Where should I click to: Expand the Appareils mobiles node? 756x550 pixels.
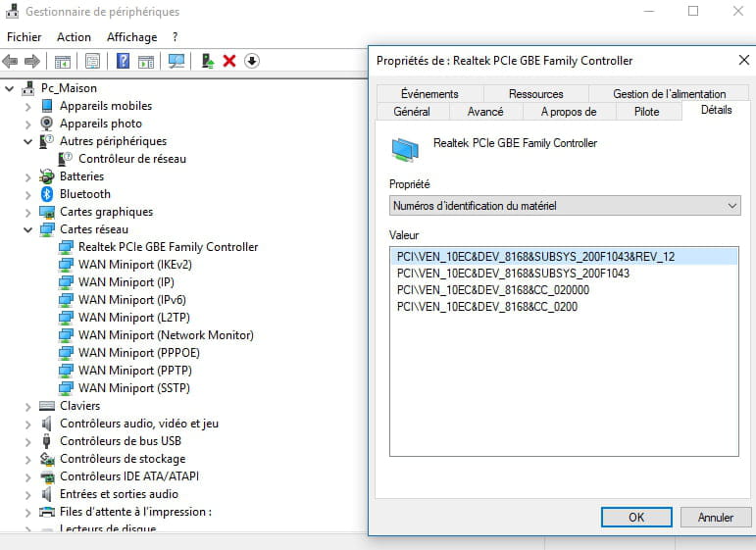[28, 107]
